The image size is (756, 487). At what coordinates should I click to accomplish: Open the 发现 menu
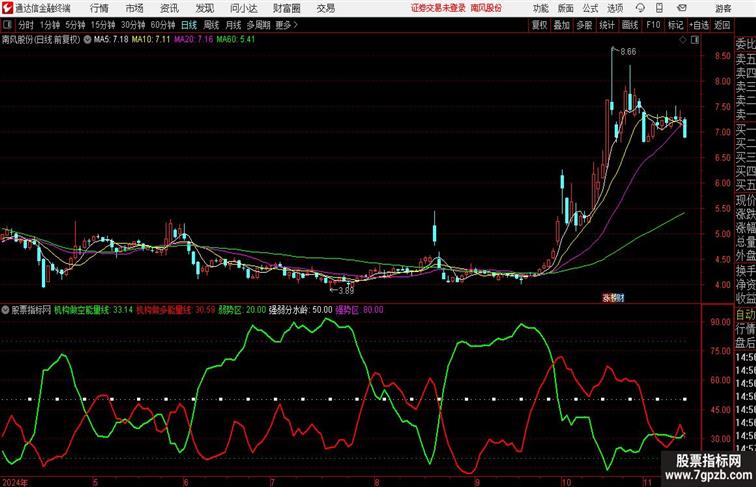pos(204,8)
